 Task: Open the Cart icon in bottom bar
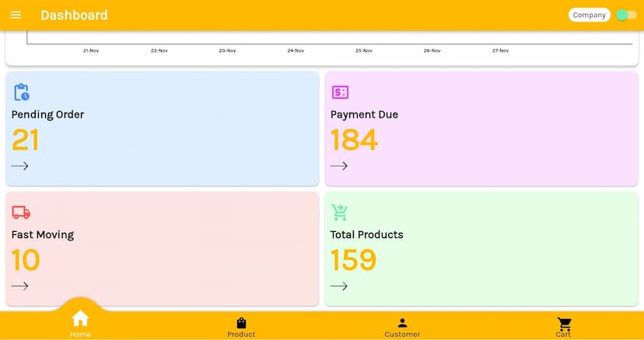(x=564, y=324)
